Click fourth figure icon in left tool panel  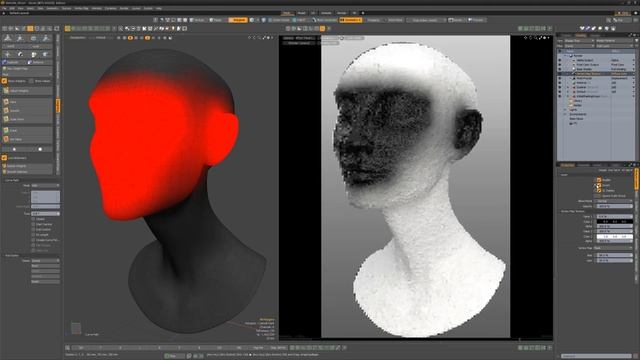pos(46,38)
